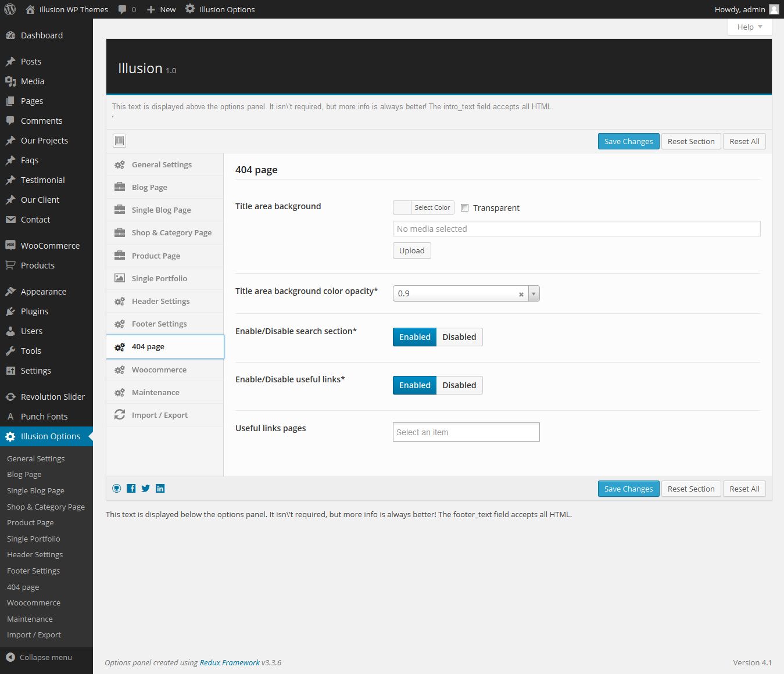Open the Useful links pages select box
The height and width of the screenshot is (674, 784).
[x=466, y=432]
